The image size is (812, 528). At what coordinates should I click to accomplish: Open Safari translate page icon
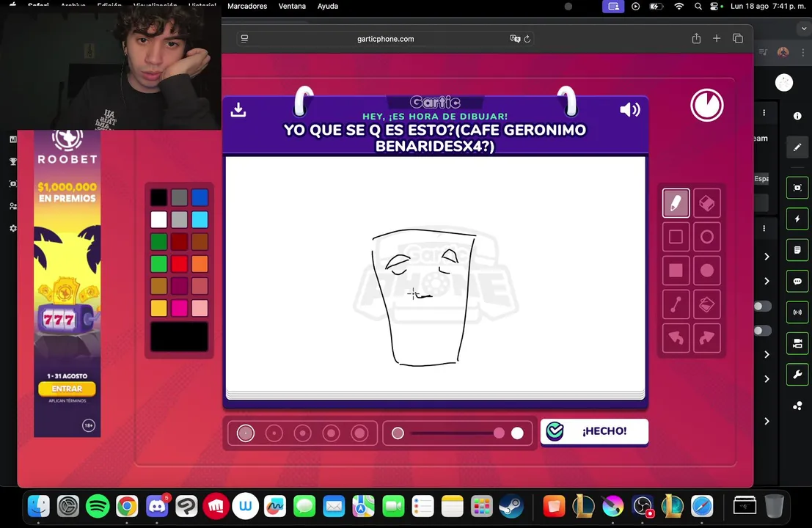pyautogui.click(x=515, y=39)
